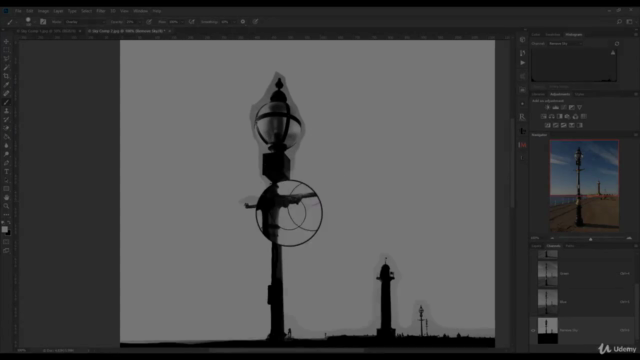Open the Window menu
The height and width of the screenshot is (360, 640).
tap(140, 11)
